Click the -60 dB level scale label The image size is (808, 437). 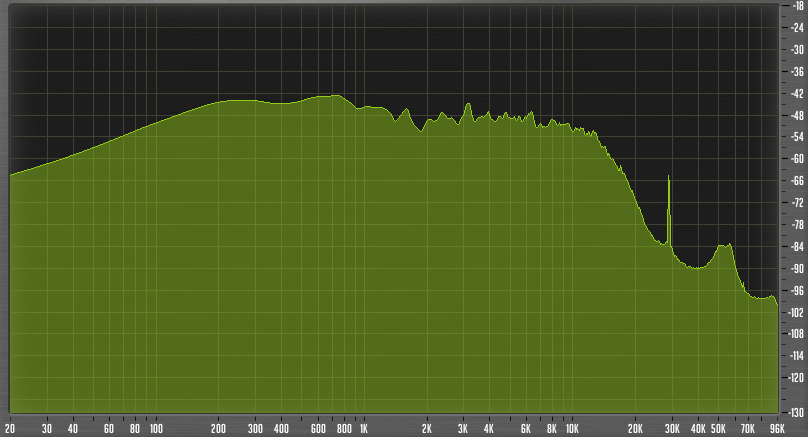[797, 159]
